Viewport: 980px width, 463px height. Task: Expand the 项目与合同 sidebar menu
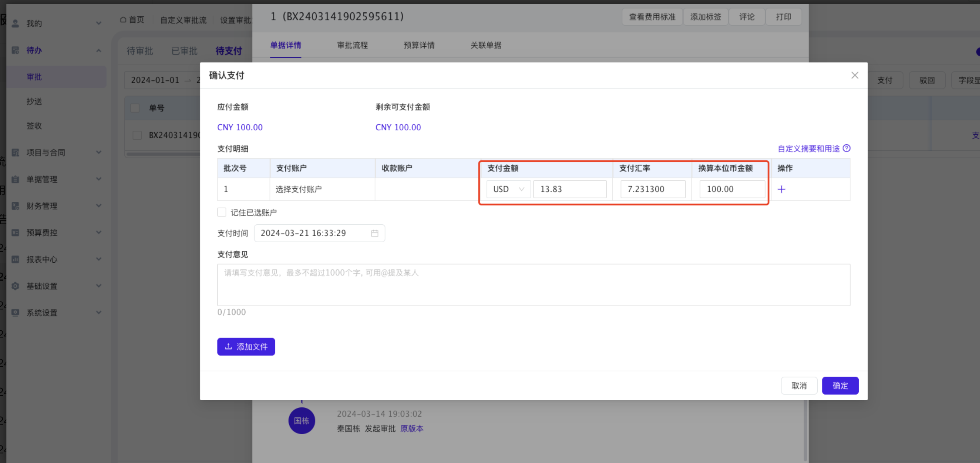click(98, 152)
